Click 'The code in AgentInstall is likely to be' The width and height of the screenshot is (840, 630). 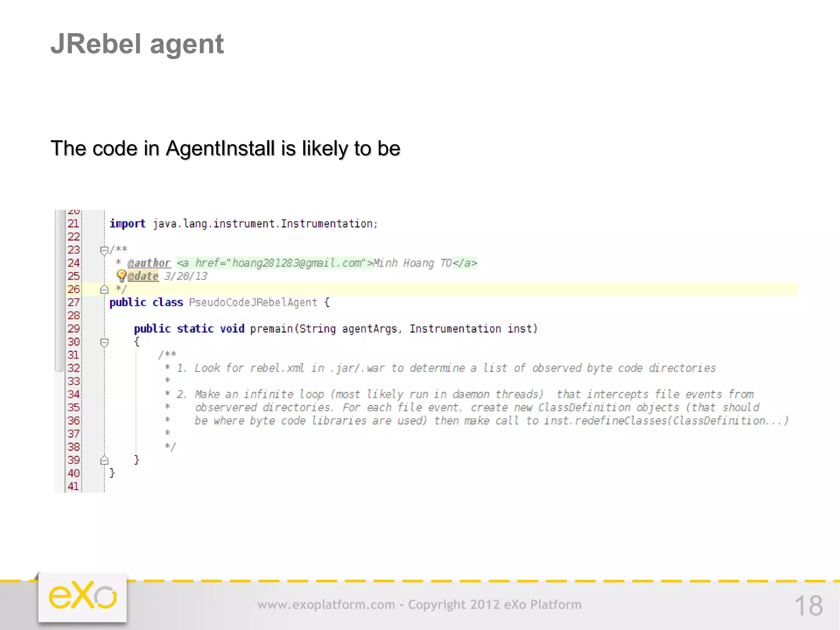225,148
